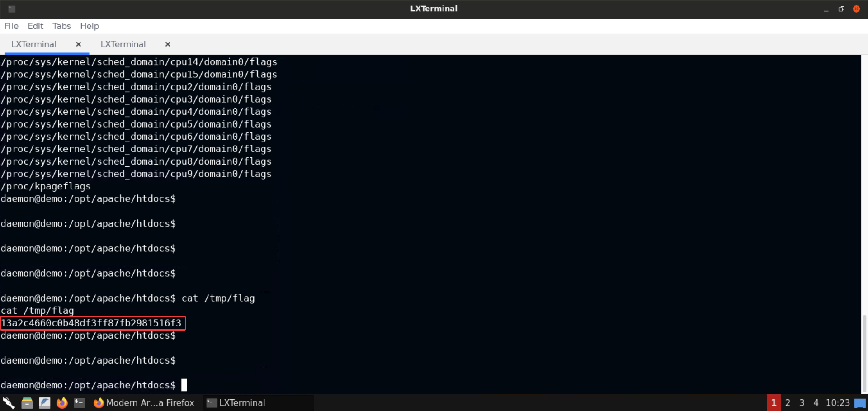
Task: Switch to the Modern Ar...a Firefox window
Action: [x=144, y=402]
